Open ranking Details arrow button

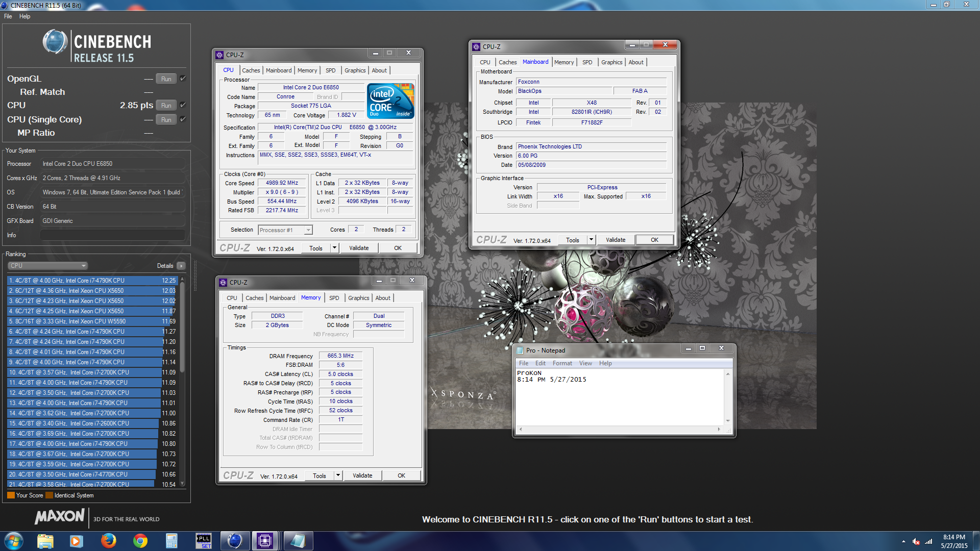point(181,266)
